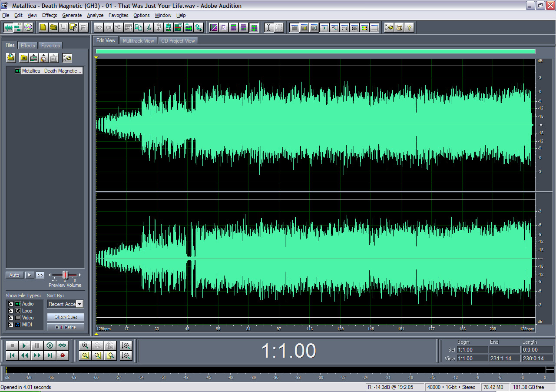Click the gear options icon in Files panel
This screenshot has width=556, height=392.
[67, 57]
